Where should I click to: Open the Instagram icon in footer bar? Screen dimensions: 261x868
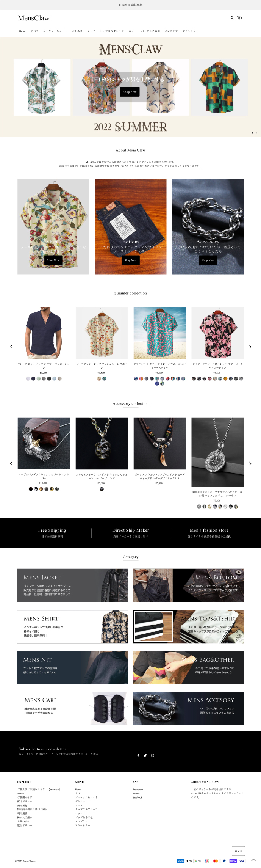[x=153, y=755]
